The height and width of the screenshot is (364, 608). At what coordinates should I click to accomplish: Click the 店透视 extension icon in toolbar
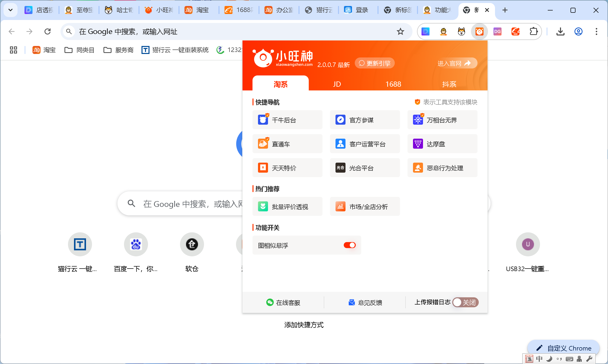click(425, 31)
